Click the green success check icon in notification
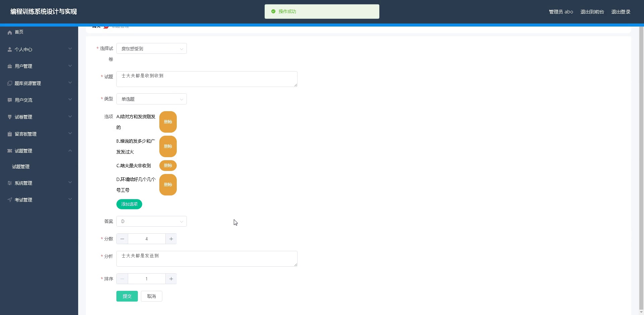This screenshot has width=644, height=315. 273,11
